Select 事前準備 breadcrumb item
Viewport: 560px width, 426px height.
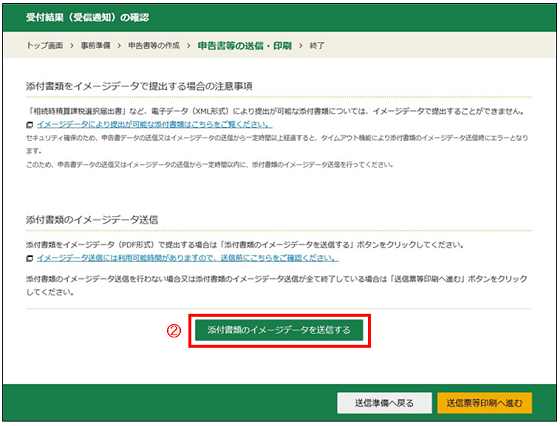95,45
